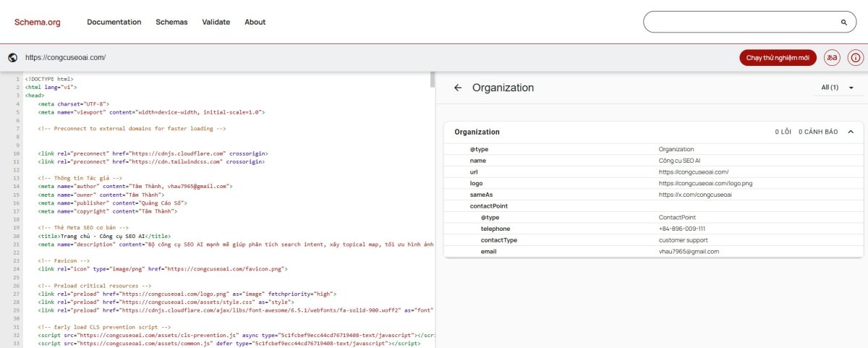Viewport: 868px width, 348px height.
Task: Click the url value https://congcuseoai.com/
Action: 694,172
